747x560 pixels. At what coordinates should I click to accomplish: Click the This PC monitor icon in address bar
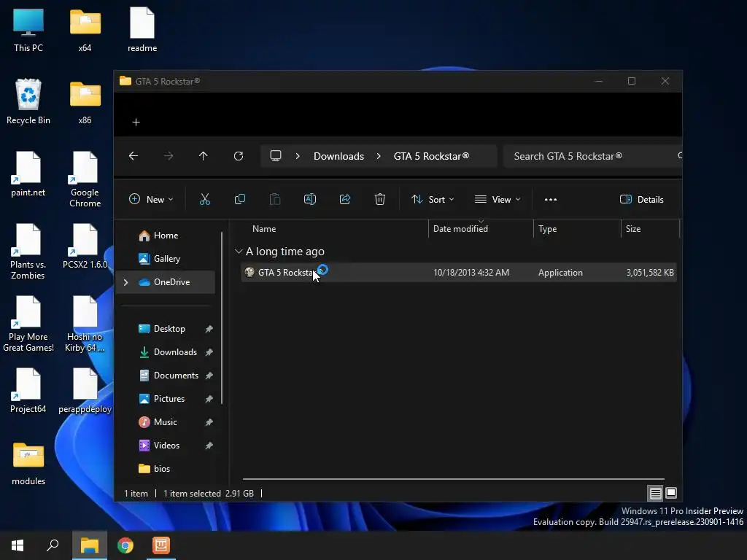click(x=275, y=156)
